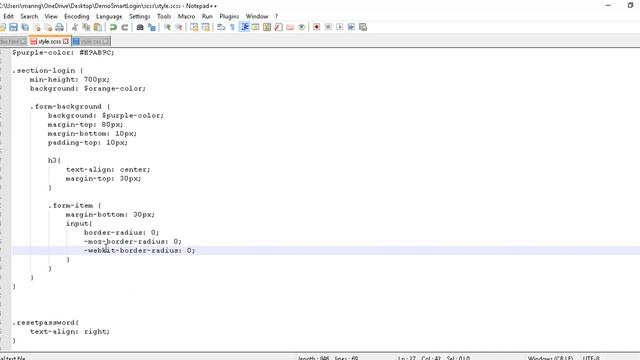Open the Window menu
The image size is (640, 360).
[x=257, y=16]
